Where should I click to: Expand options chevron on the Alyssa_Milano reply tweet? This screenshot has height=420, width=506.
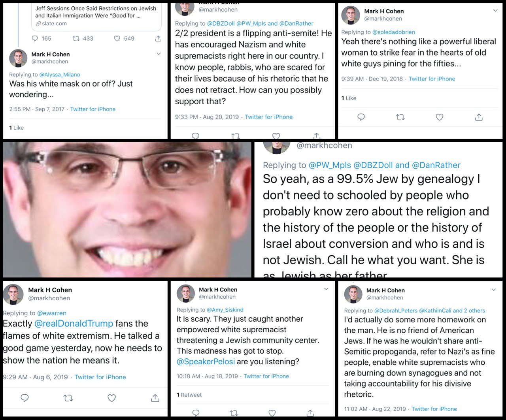[x=159, y=54]
